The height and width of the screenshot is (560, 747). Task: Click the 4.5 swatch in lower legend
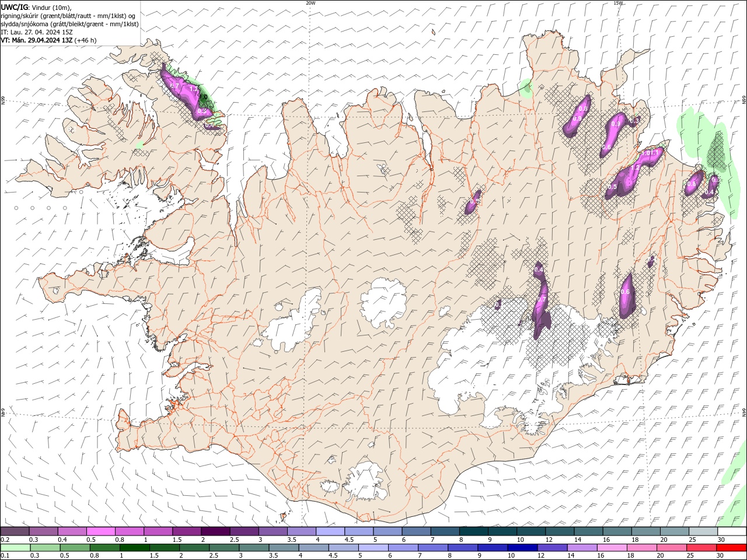click(343, 548)
